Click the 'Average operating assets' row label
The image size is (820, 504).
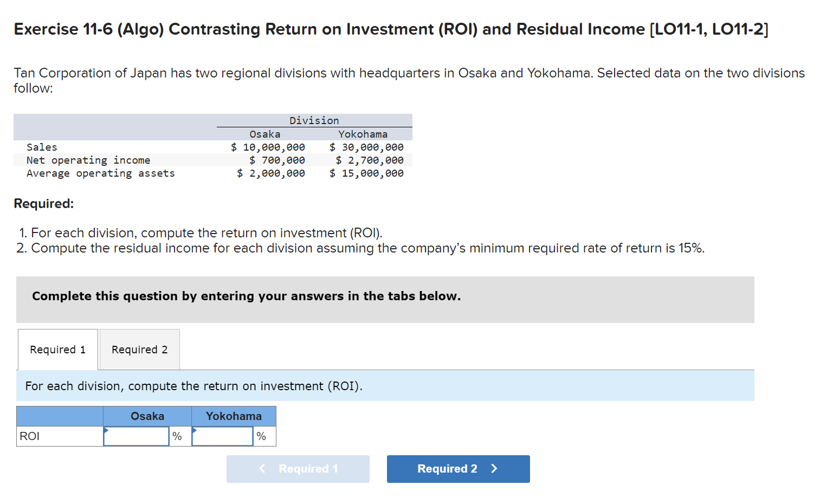101,173
